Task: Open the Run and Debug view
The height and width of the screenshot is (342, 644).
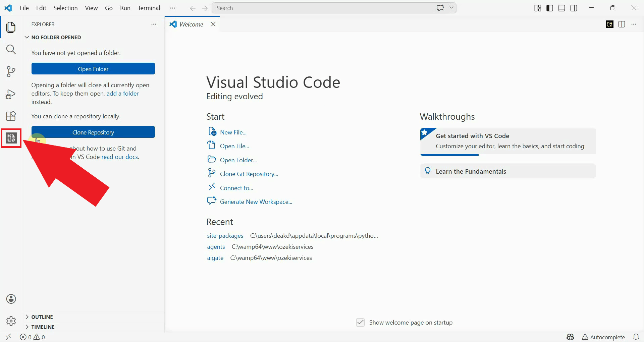Action: [x=11, y=94]
